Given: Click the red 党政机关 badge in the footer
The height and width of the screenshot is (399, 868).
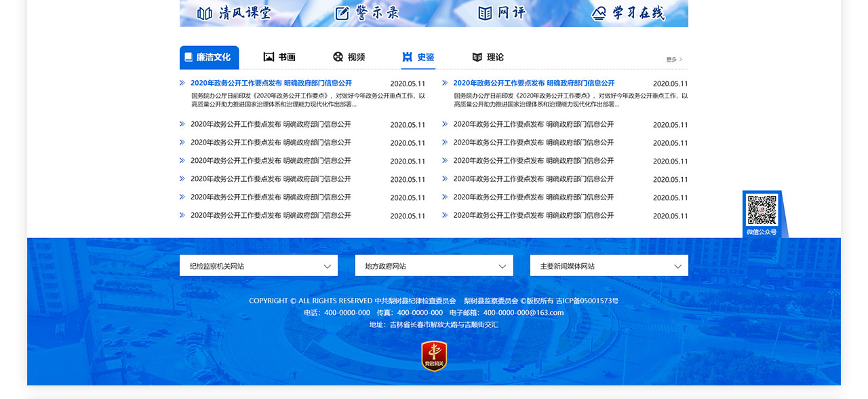Looking at the screenshot, I should 434,356.
